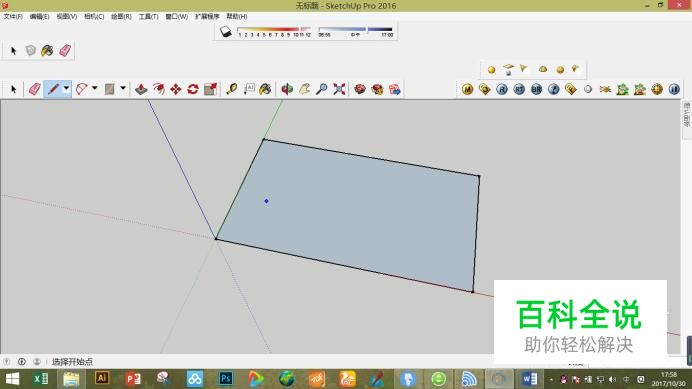Open V-Ray material editor (M icon)
The width and height of the screenshot is (692, 389).
pyautogui.click(x=467, y=90)
